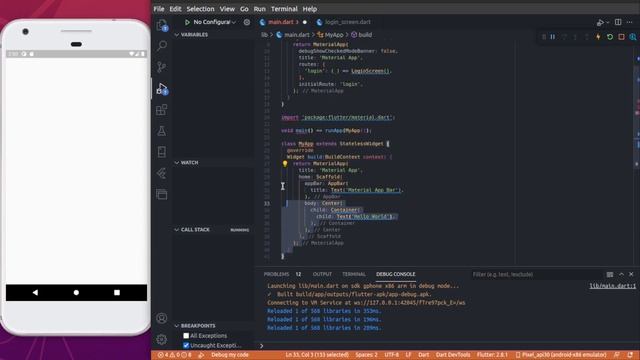Image resolution: width=640 pixels, height=360 pixels.
Task: Trigger Hot Reload lightning icon
Action: tap(598, 37)
